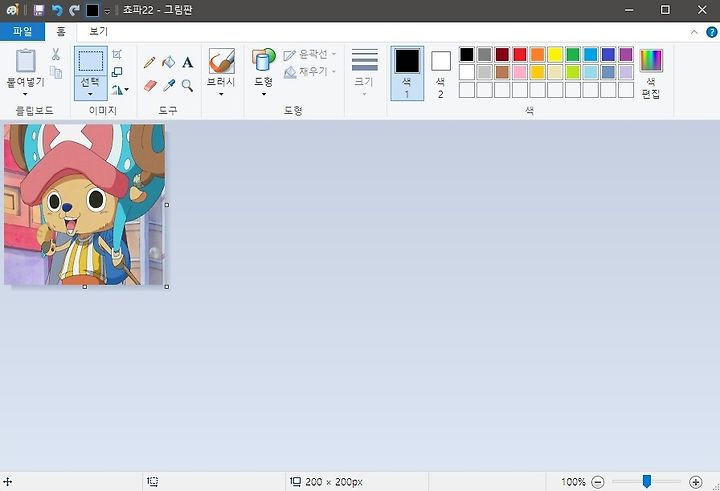This screenshot has height=491, width=720.
Task: Click the Paste clipboard icon
Action: coord(26,61)
